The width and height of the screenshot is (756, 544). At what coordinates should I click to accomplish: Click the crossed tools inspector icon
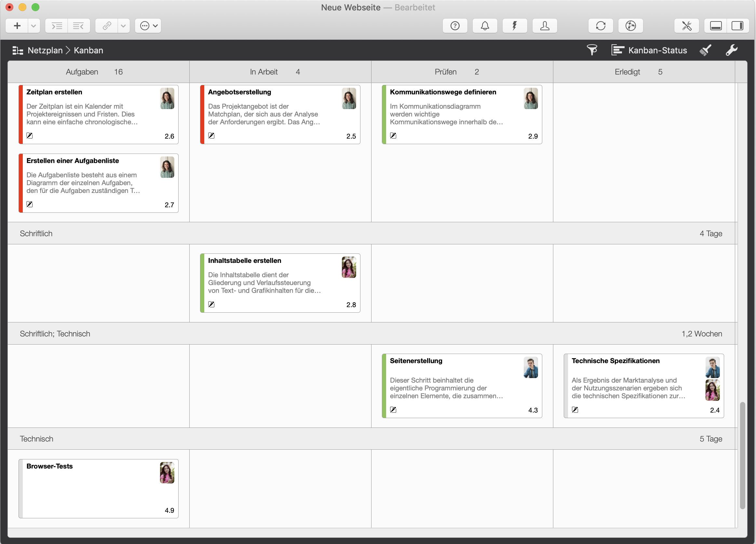pos(686,26)
